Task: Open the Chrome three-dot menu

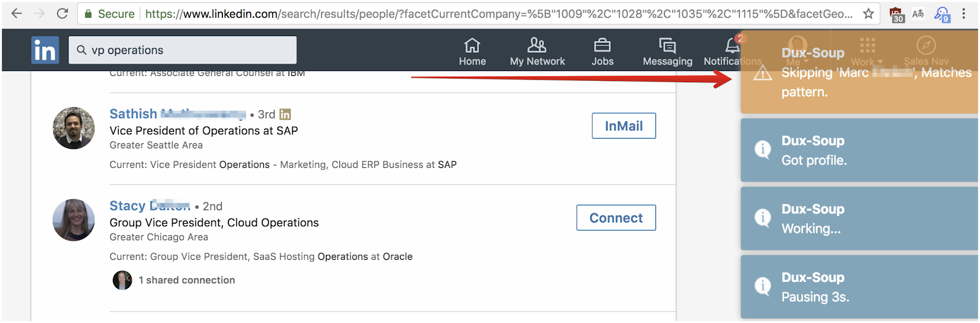Action: (964, 13)
